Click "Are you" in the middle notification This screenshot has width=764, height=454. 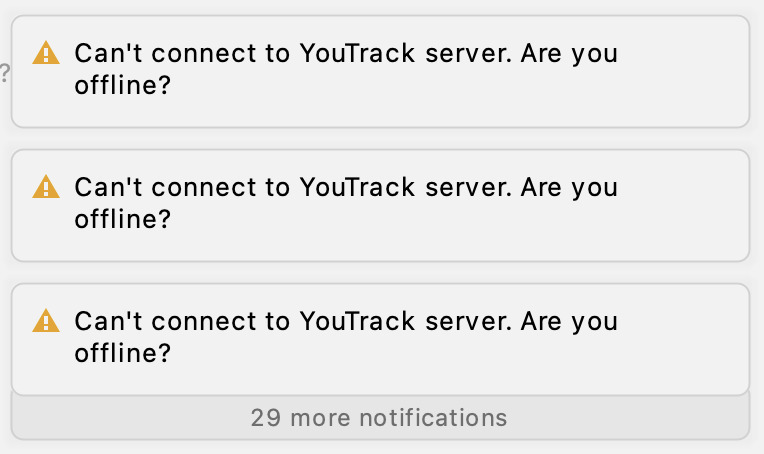click(x=569, y=189)
